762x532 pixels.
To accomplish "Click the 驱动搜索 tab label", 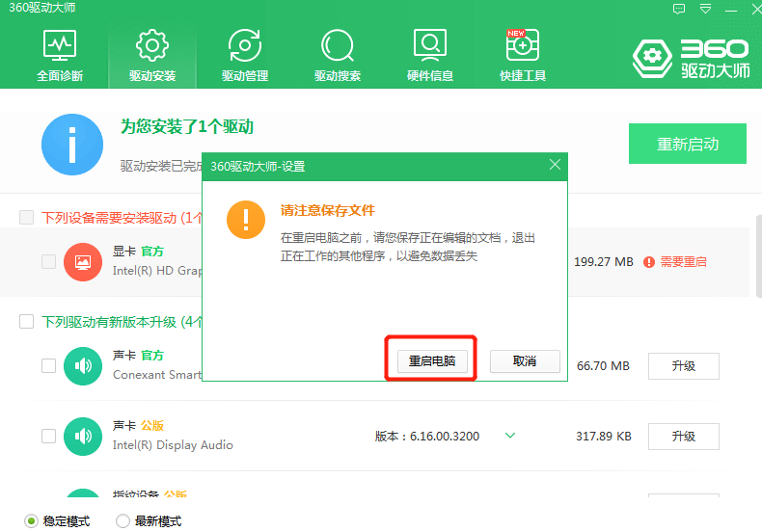I will click(x=338, y=76).
